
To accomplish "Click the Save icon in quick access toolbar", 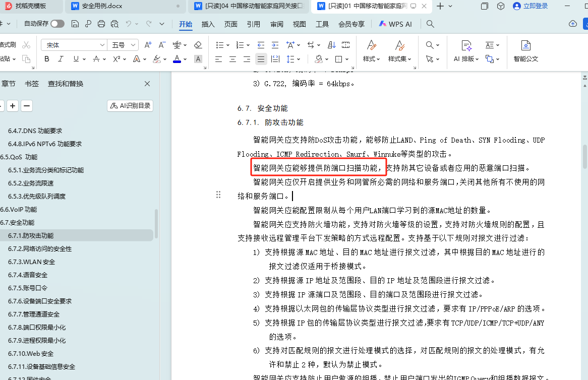I will click(75, 24).
